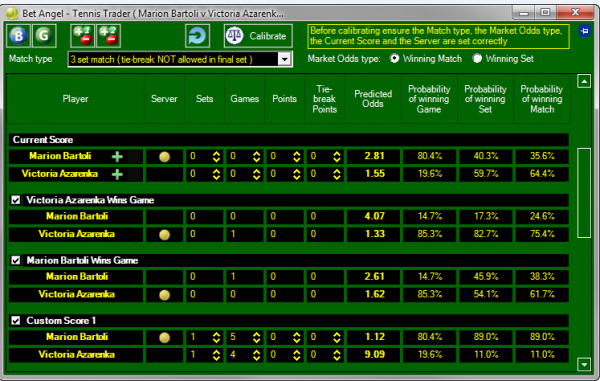The width and height of the screenshot is (600, 381).
Task: Click green plus next to Victoria Azarenka
Action: [x=117, y=174]
